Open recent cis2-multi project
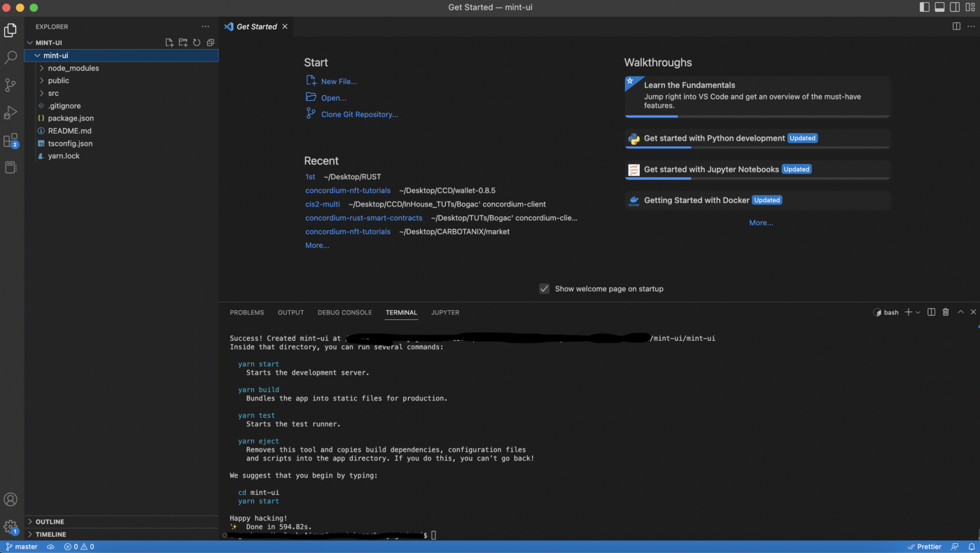980x553 pixels. coord(323,204)
